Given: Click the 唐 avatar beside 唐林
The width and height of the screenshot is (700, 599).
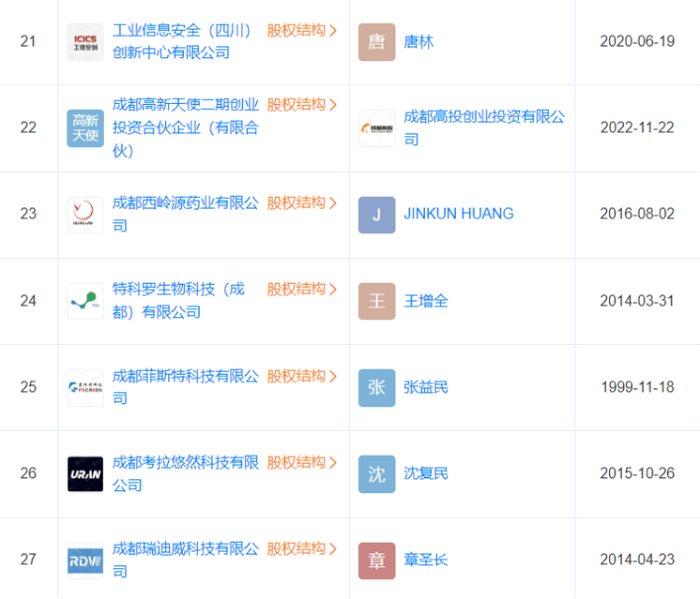Looking at the screenshot, I should [x=377, y=42].
